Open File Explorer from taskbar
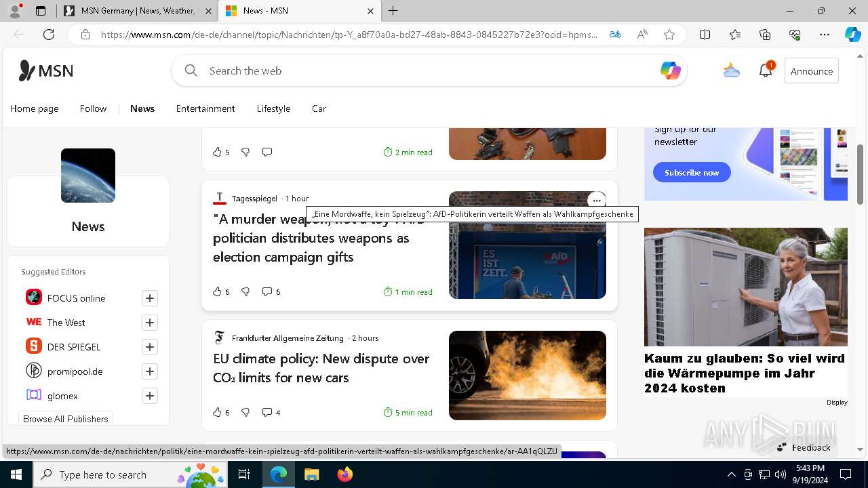This screenshot has height=488, width=868. tap(311, 474)
